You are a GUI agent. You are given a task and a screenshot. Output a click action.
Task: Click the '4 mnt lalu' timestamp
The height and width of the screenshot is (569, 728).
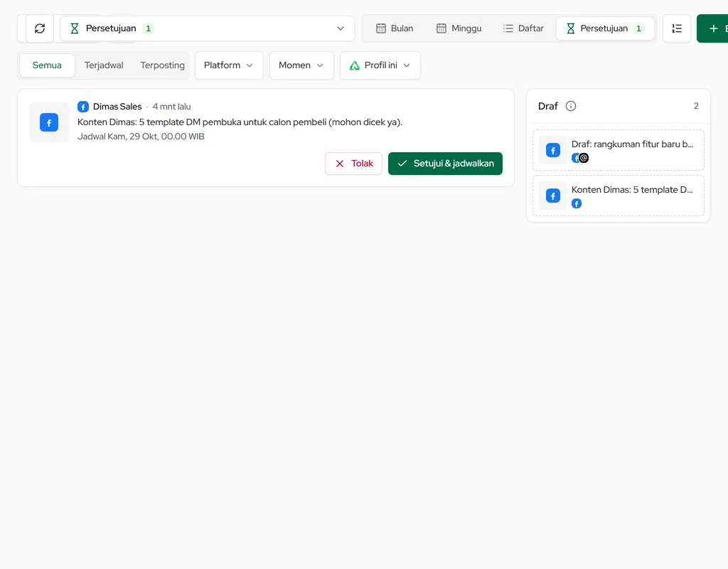pos(172,107)
